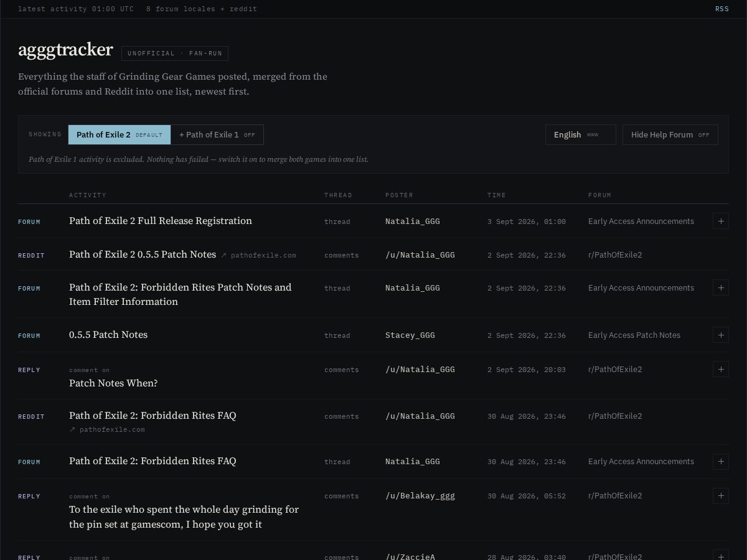Open the 0.5.5 Patch Notes forum post
The image size is (747, 560).
click(108, 335)
